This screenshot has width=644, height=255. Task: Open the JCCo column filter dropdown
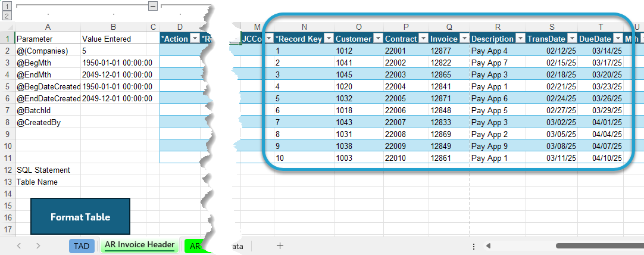269,39
